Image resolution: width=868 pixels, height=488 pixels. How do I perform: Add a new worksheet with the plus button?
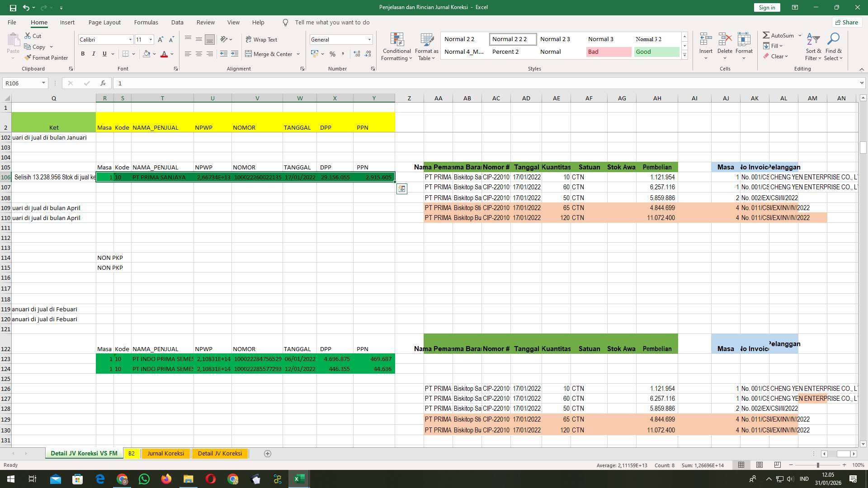(268, 453)
